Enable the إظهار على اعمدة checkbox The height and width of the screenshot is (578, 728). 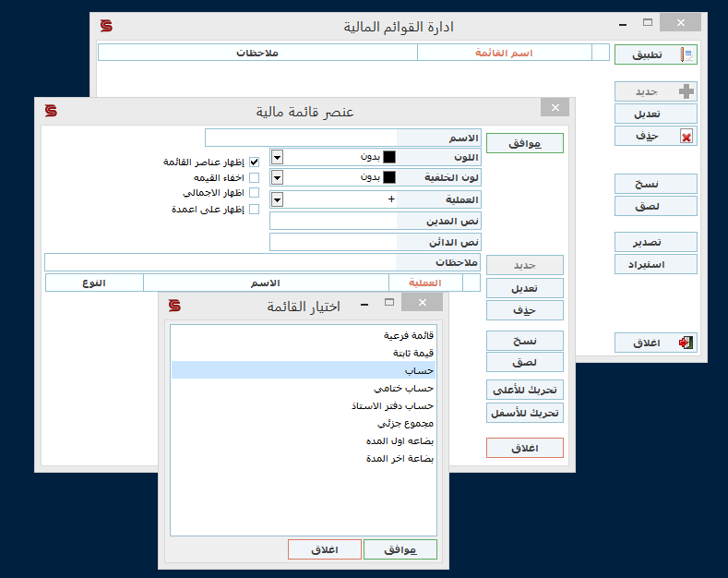(x=254, y=209)
